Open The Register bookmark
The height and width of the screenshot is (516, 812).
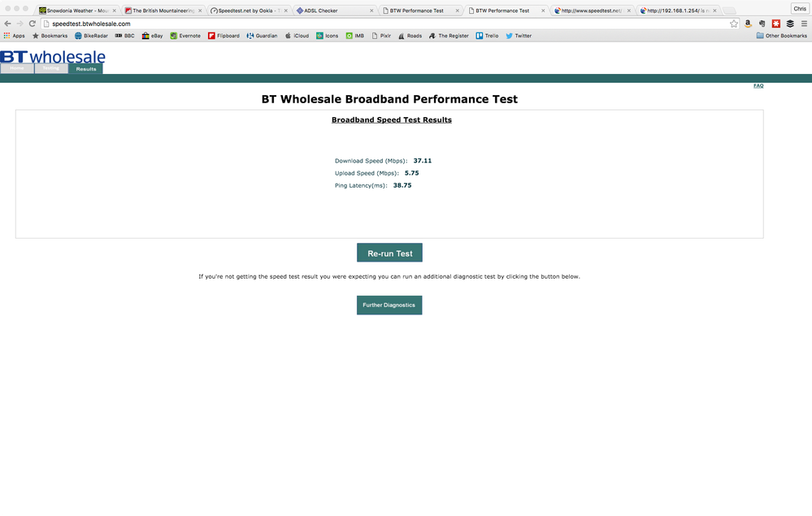tap(449, 36)
